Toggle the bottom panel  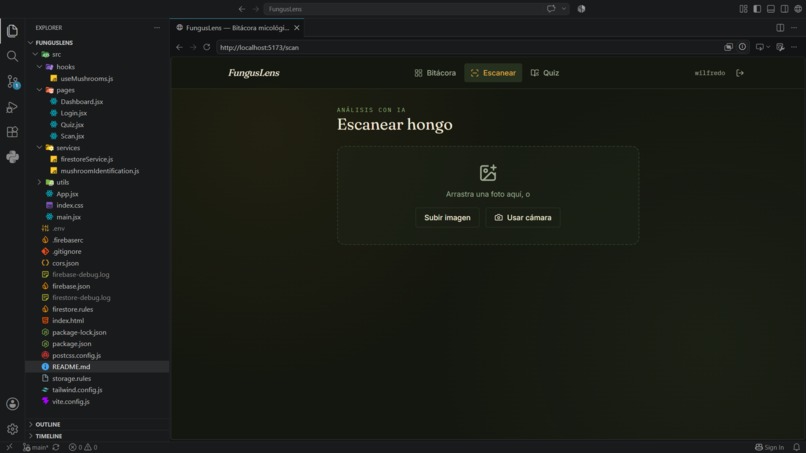(771, 9)
